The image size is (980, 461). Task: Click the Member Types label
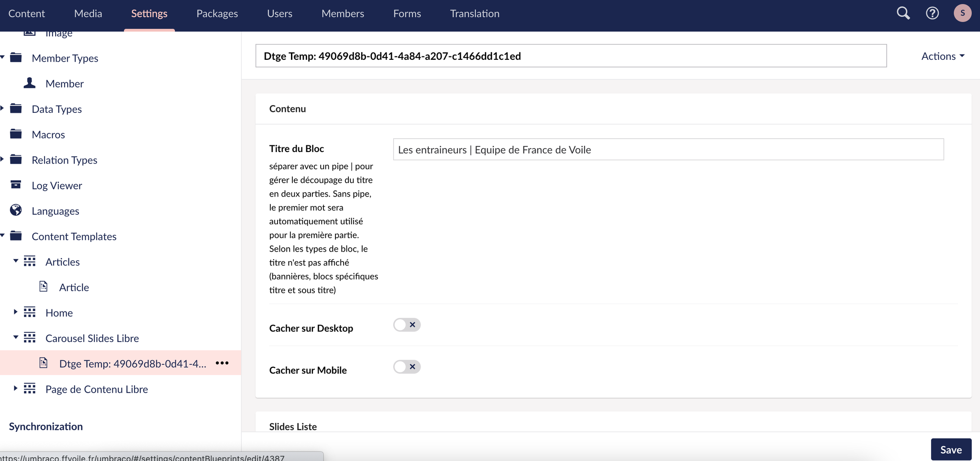click(x=65, y=58)
